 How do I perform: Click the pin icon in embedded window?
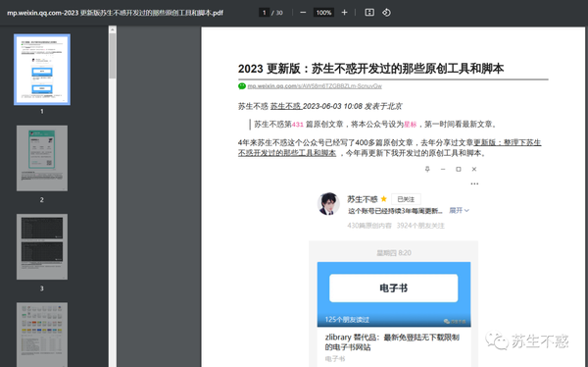click(427, 169)
